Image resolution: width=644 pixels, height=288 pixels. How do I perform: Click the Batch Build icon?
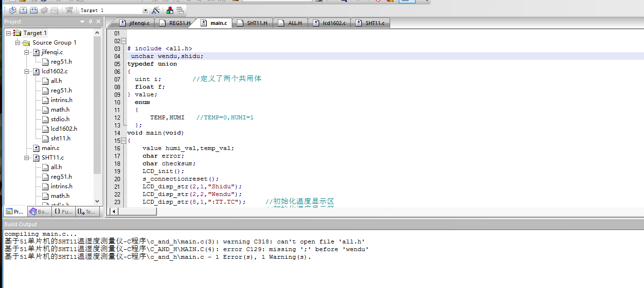coord(44,10)
